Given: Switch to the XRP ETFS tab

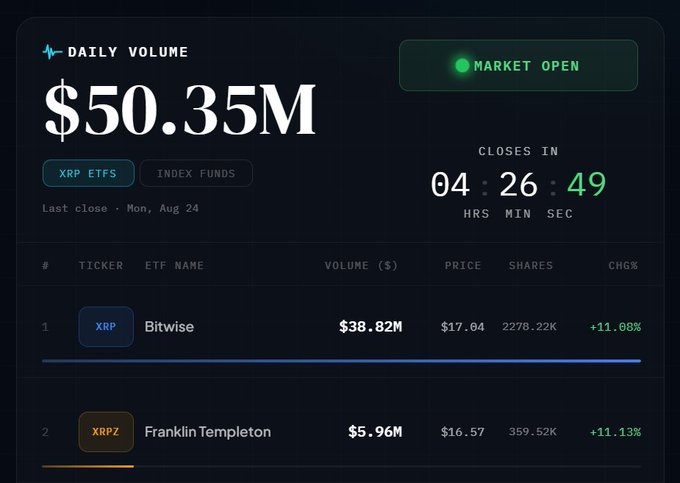Looking at the screenshot, I should pos(88,173).
